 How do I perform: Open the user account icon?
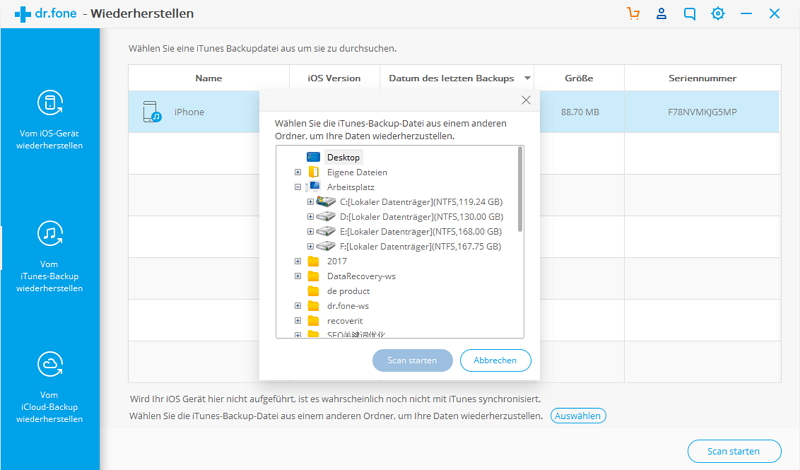[661, 13]
